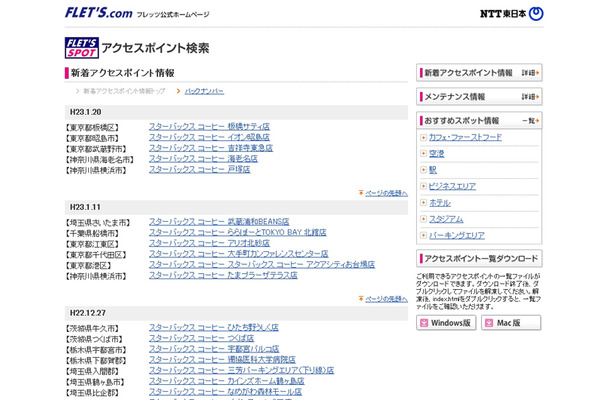Open スターバックス コーヒー イオン昭島店 link

(x=209, y=137)
